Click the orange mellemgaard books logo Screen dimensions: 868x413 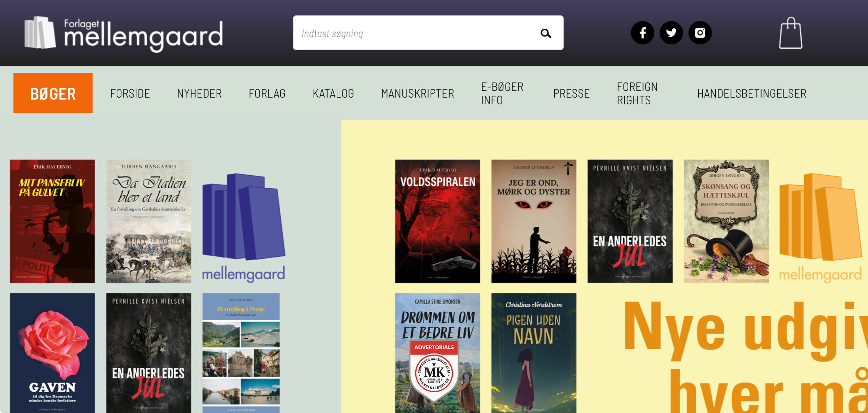[820, 227]
